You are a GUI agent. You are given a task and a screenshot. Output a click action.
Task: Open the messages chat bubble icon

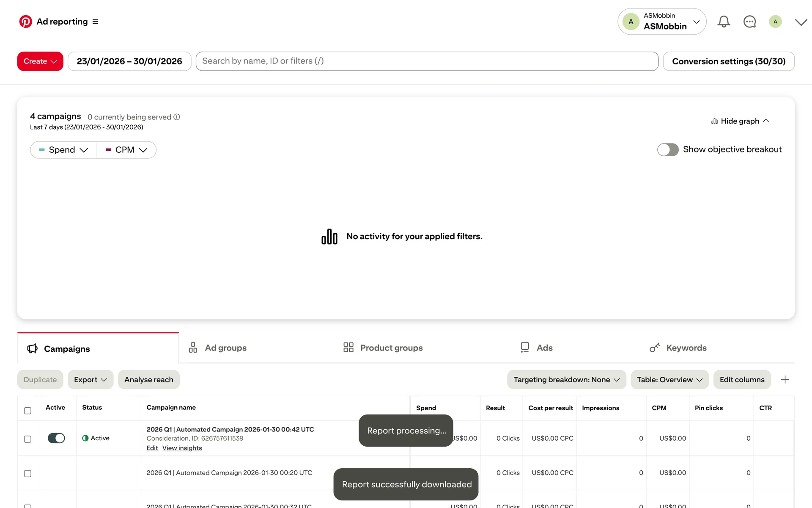point(749,22)
